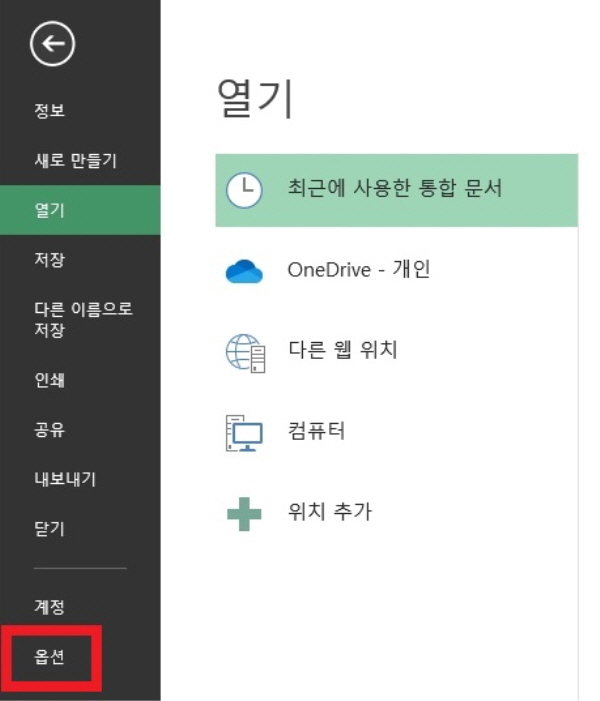Select 다른 웹 위치
This screenshot has height=701, width=600.
(x=343, y=349)
